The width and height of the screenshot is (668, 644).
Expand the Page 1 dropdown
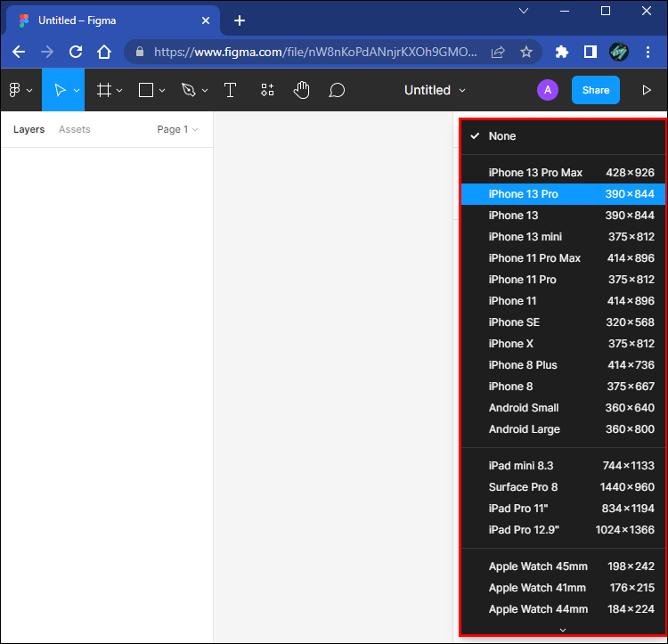click(177, 129)
